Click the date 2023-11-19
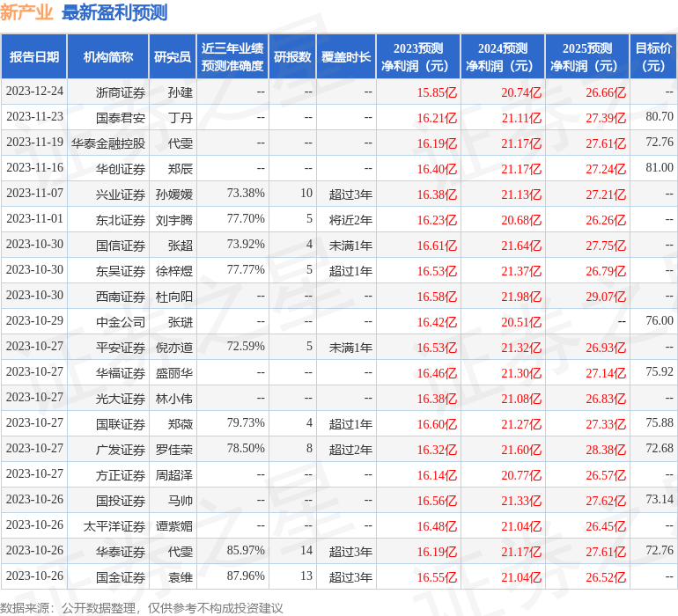This screenshot has height=616, width=678. tap(34, 143)
